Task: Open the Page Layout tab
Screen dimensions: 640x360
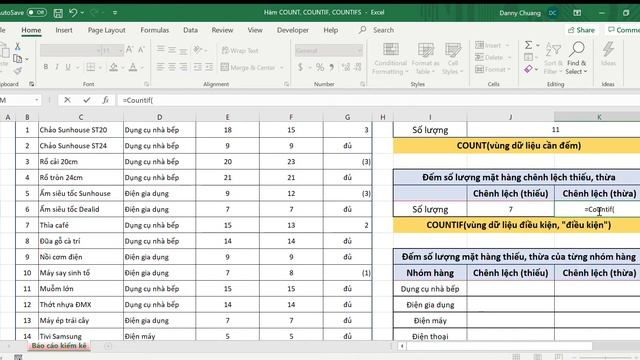Action: 107,30
